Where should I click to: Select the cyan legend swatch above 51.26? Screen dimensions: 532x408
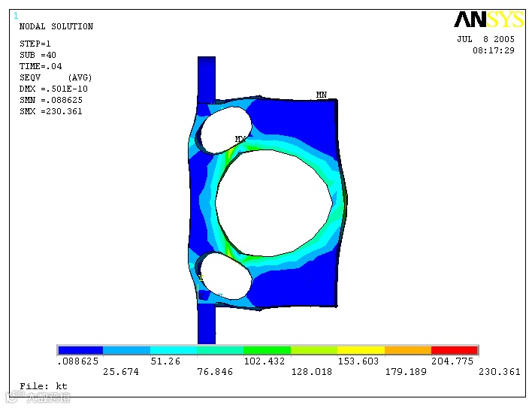(x=174, y=350)
